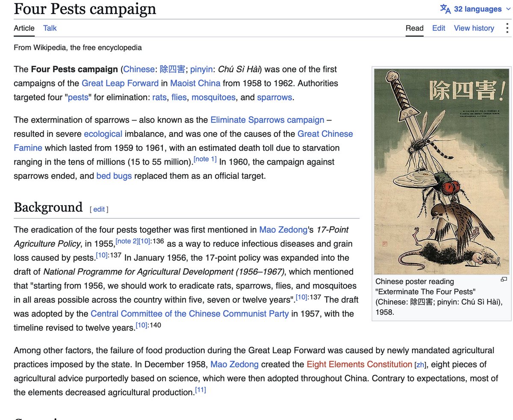Viewport: 513px width, 420px height.
Task: Follow the Chinese language link
Action: point(139,69)
